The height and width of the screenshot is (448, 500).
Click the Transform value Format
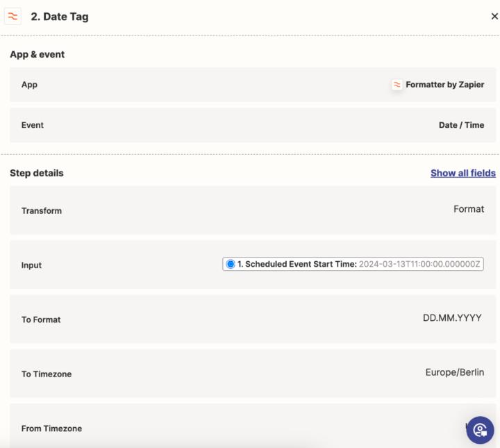coord(469,209)
